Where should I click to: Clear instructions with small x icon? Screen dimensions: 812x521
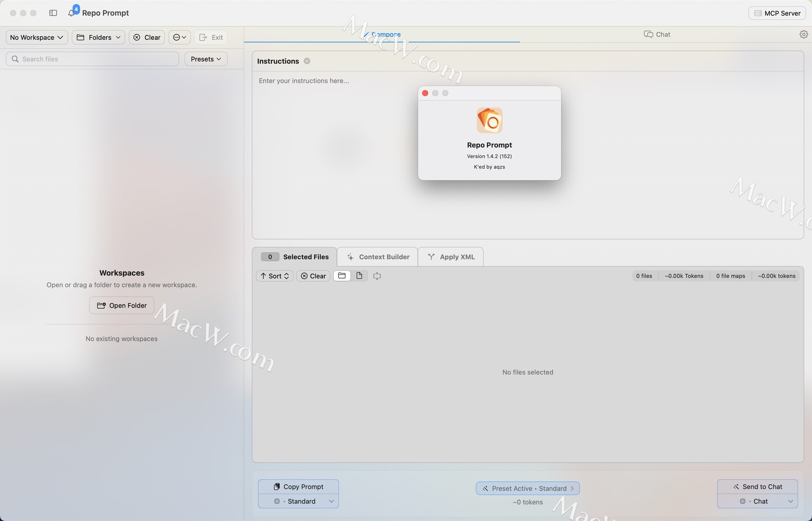[307, 61]
